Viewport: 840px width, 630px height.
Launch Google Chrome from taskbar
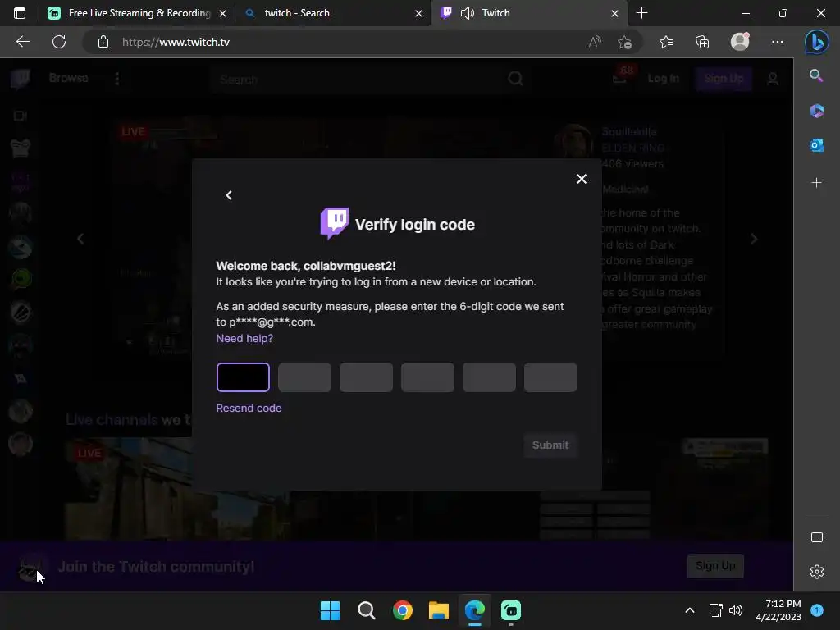(402, 610)
